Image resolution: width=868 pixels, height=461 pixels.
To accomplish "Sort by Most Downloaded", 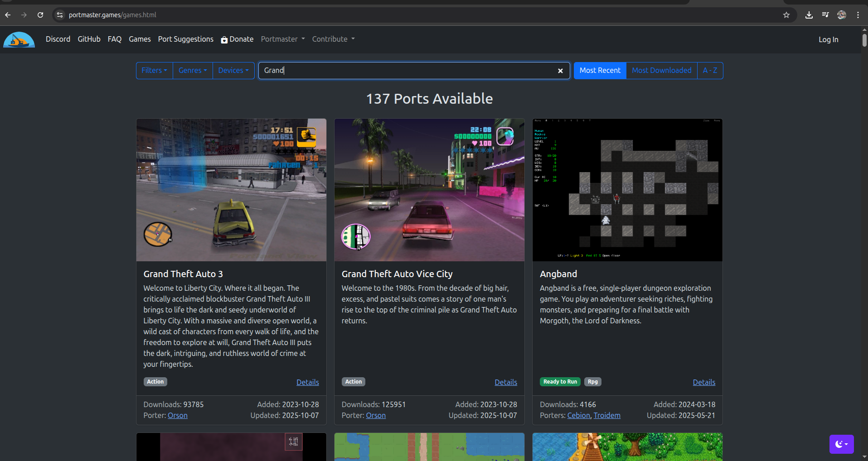I will pos(661,71).
